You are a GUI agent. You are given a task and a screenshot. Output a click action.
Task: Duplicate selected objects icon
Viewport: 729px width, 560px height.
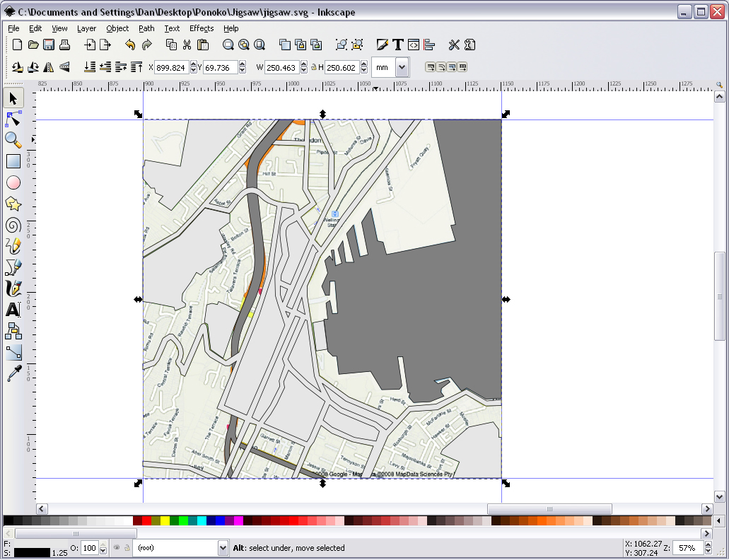pos(284,45)
